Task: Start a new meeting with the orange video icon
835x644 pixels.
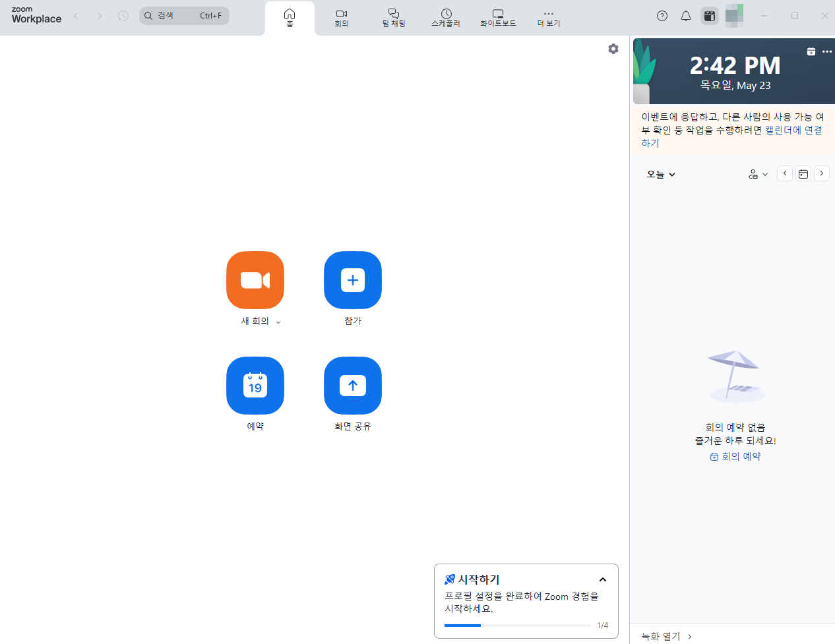Action: coord(255,280)
